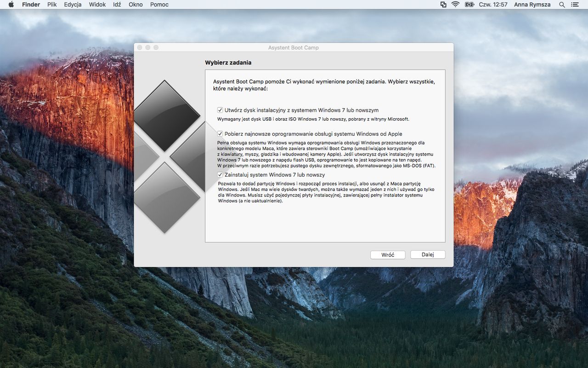The image size is (588, 368).
Task: Open the Edycja menu
Action: point(73,5)
